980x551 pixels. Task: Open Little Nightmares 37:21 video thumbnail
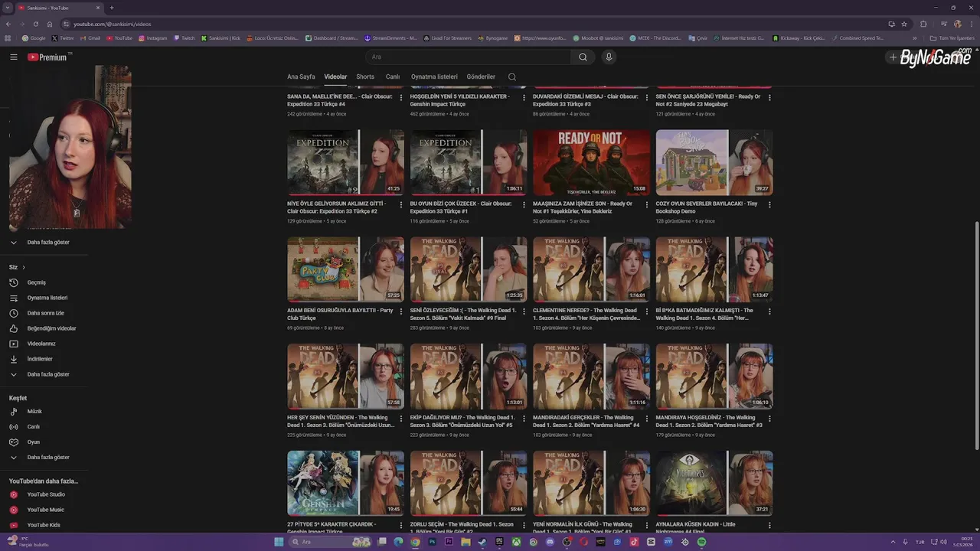(714, 483)
